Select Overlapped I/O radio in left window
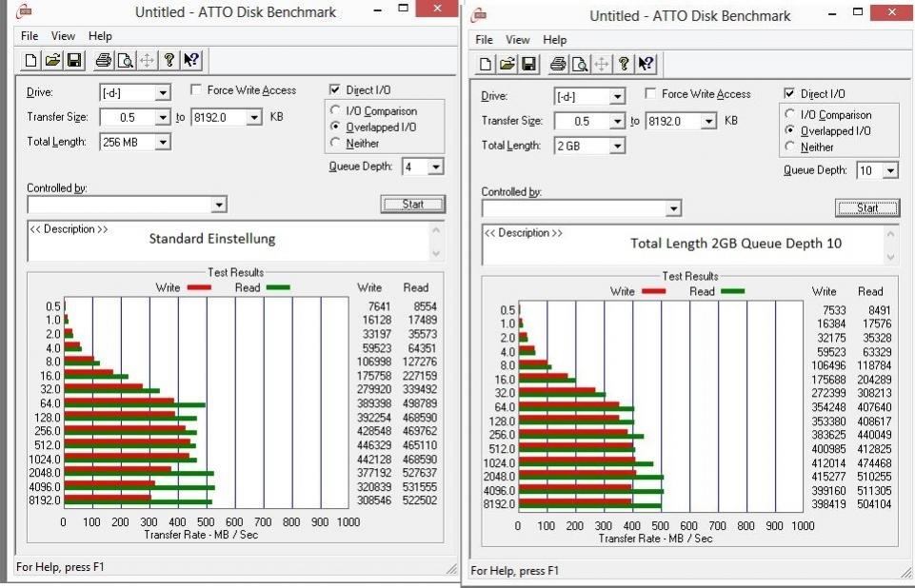 [335, 127]
